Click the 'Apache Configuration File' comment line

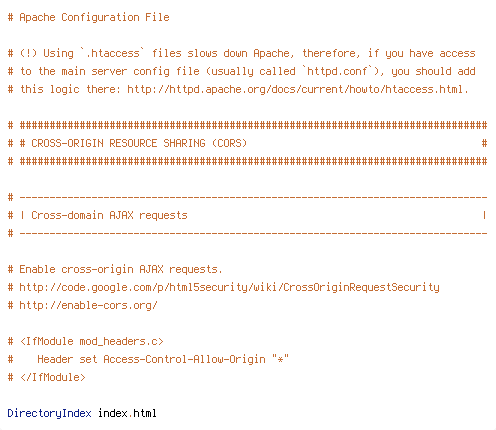(x=89, y=17)
